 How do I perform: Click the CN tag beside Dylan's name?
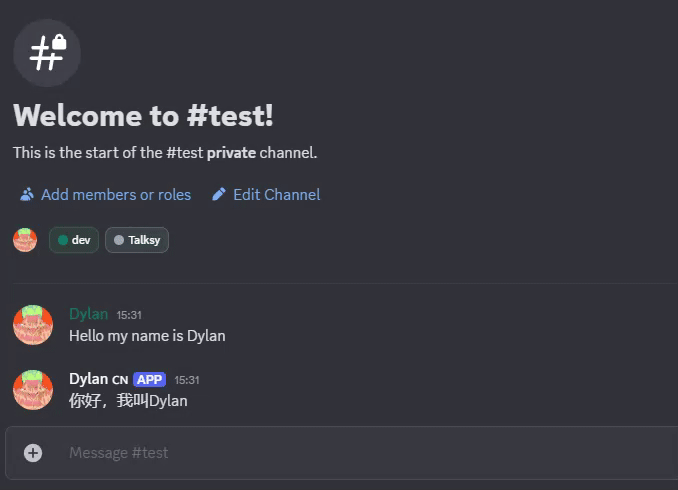click(x=120, y=380)
